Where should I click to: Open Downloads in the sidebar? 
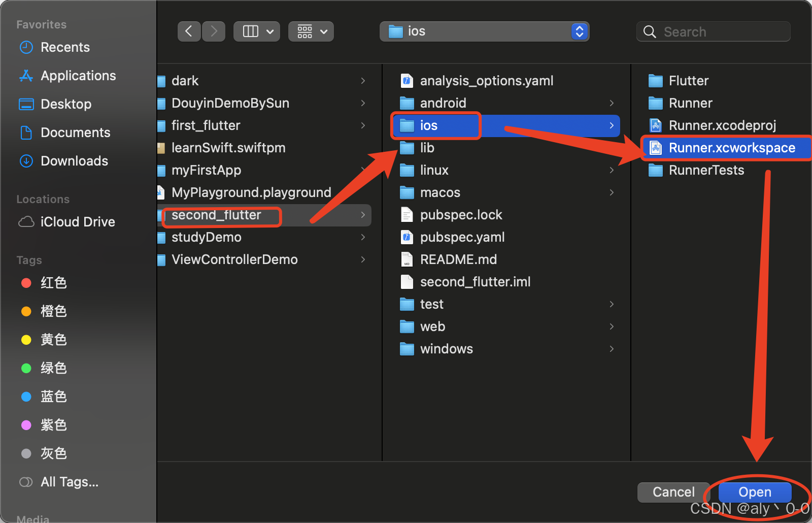pyautogui.click(x=74, y=161)
